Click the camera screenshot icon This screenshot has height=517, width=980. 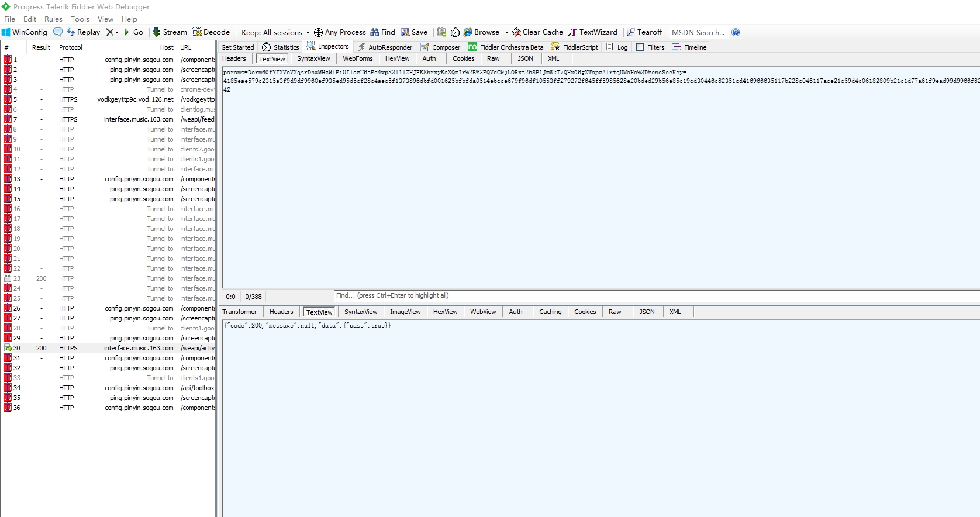[x=441, y=32]
